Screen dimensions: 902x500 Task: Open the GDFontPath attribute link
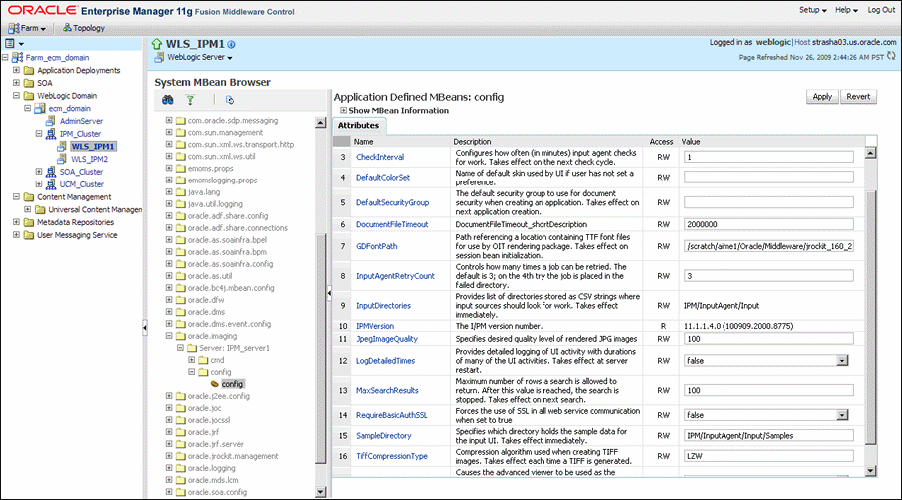(x=376, y=246)
